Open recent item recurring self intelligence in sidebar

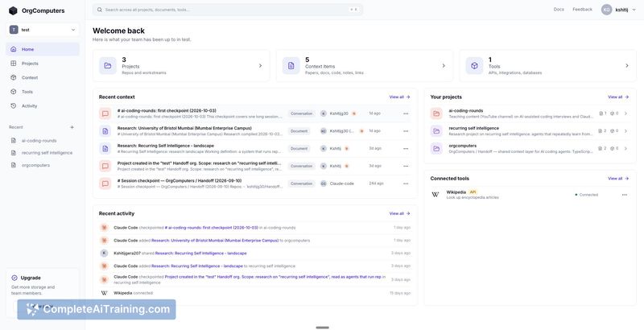[x=43, y=153]
